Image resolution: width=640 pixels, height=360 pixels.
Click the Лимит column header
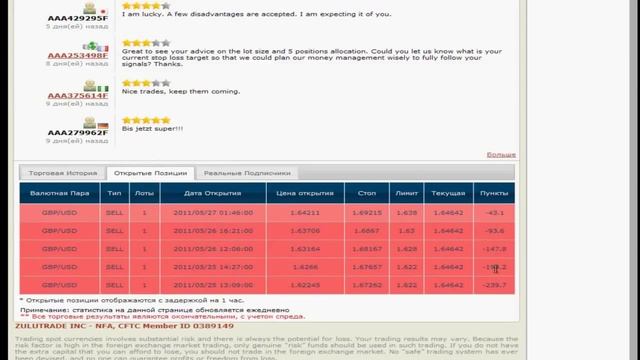[407, 193]
